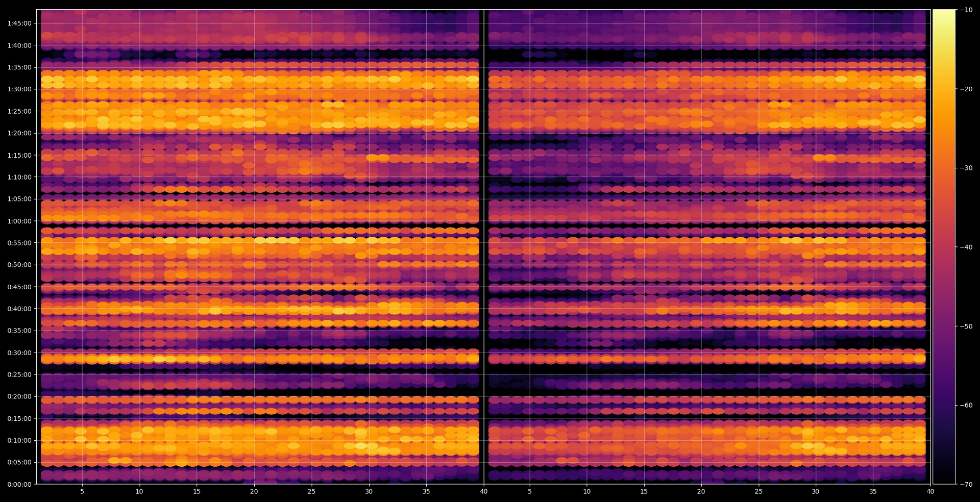Pick the 1:10:00 y-axis label

[19, 177]
